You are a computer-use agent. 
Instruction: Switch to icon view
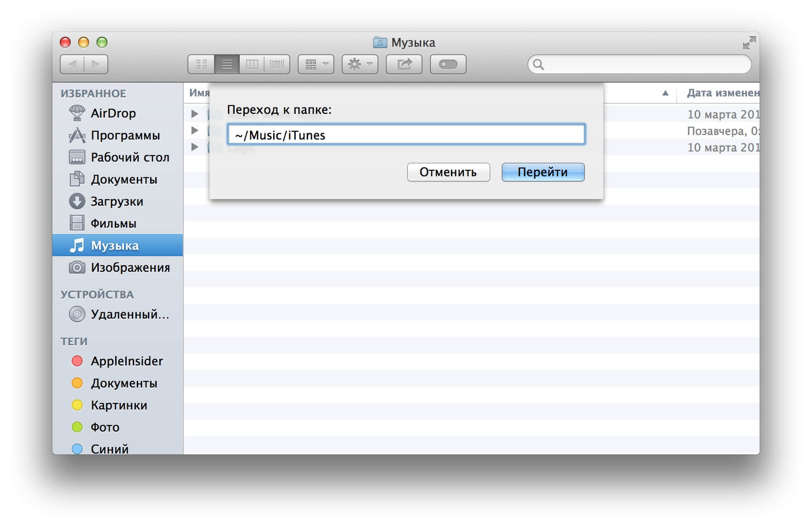[201, 64]
